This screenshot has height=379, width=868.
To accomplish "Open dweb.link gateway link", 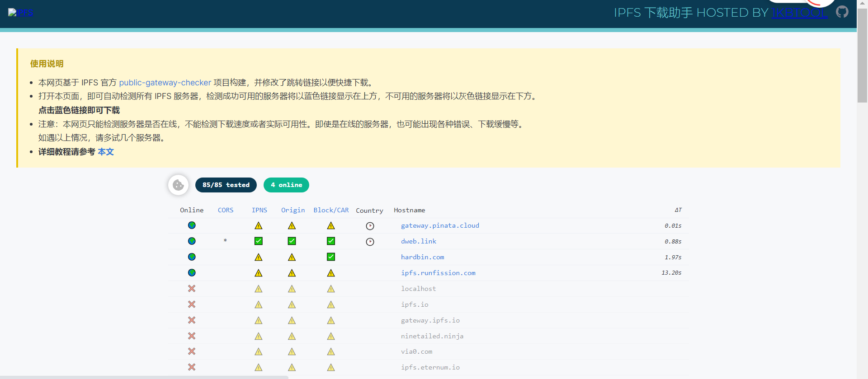I will (419, 241).
